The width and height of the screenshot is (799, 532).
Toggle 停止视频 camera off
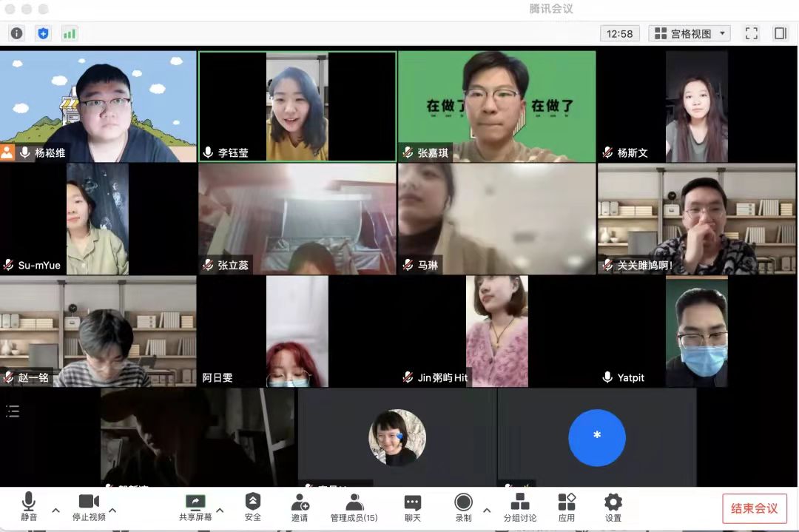[89, 508]
